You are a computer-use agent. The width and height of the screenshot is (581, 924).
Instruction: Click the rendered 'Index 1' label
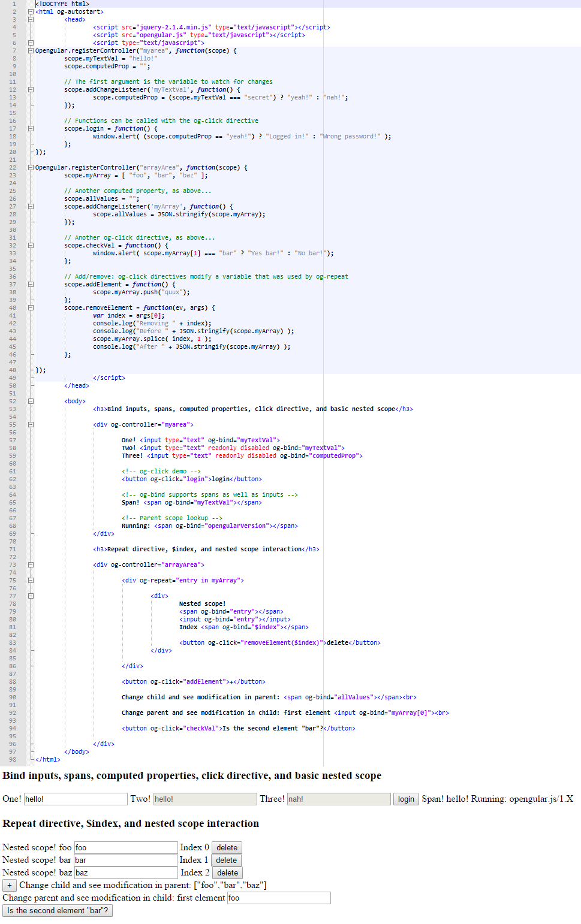pos(194,860)
